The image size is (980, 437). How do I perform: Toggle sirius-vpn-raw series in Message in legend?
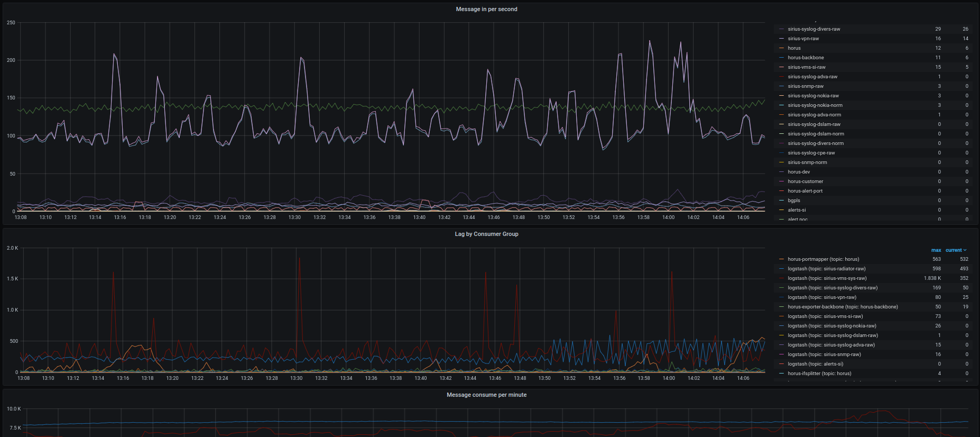[x=803, y=39]
